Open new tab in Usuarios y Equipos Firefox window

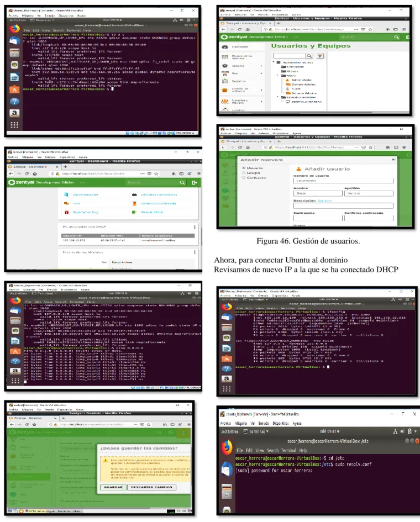[x=279, y=23]
